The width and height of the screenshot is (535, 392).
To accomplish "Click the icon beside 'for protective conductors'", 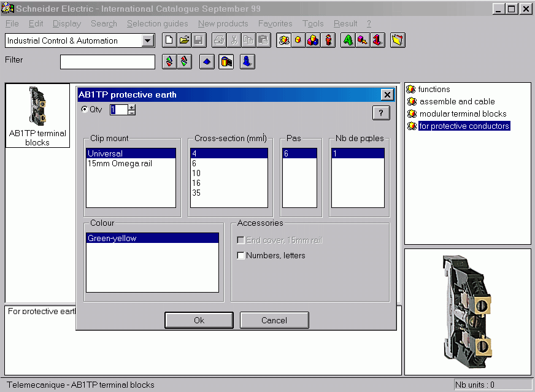I will point(412,126).
